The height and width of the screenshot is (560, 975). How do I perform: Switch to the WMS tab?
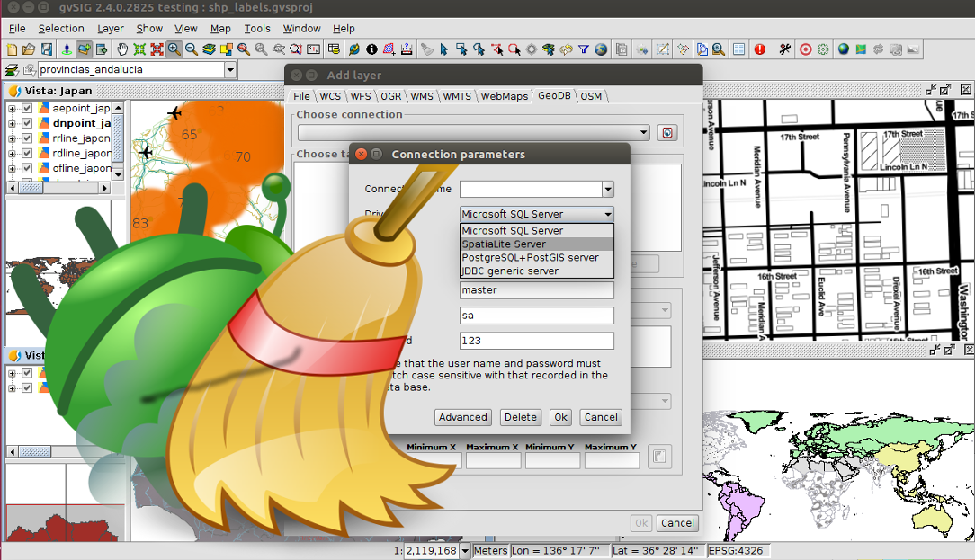pos(421,96)
